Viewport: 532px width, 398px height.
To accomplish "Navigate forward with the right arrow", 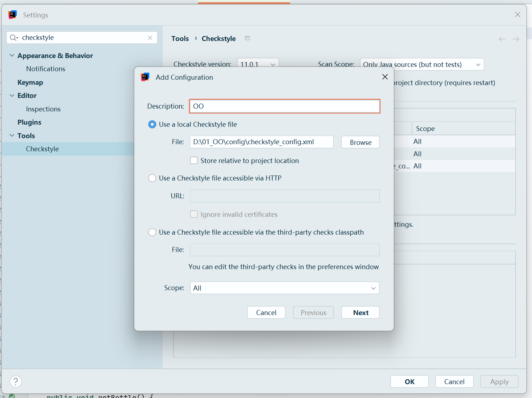I will click(x=516, y=39).
